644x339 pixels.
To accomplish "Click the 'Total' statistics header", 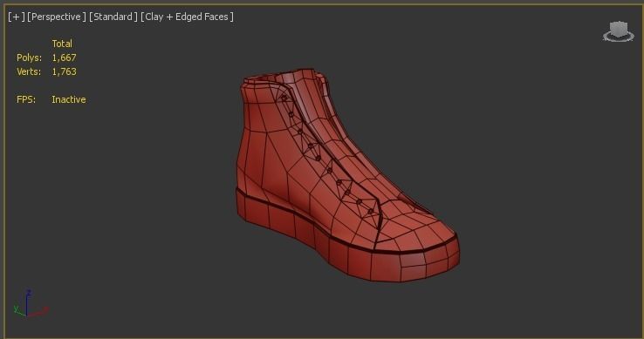I will (x=62, y=44).
